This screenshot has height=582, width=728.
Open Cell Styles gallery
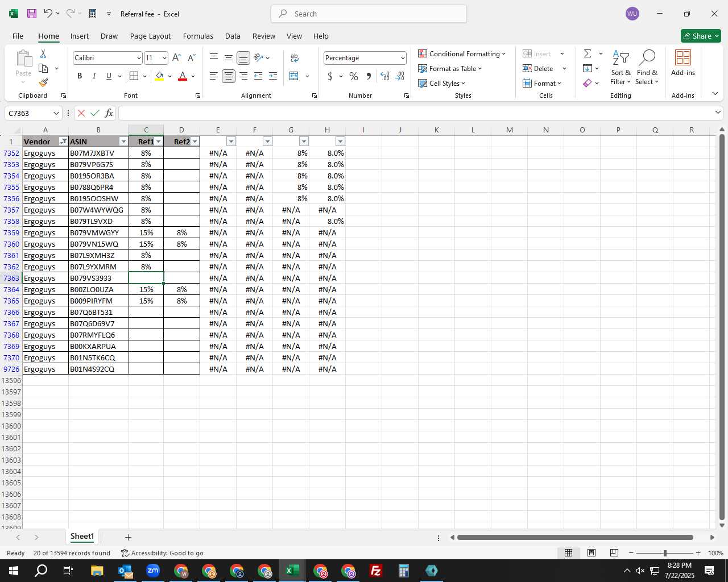442,83
